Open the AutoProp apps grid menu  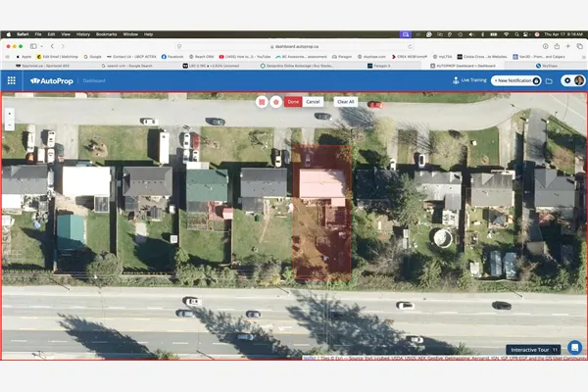click(x=11, y=80)
